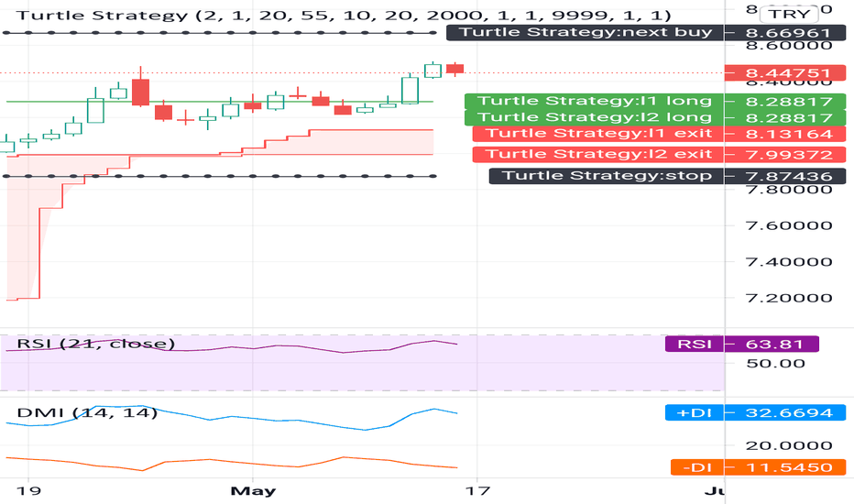Click the 7.87436 stop price tag

pos(787,176)
